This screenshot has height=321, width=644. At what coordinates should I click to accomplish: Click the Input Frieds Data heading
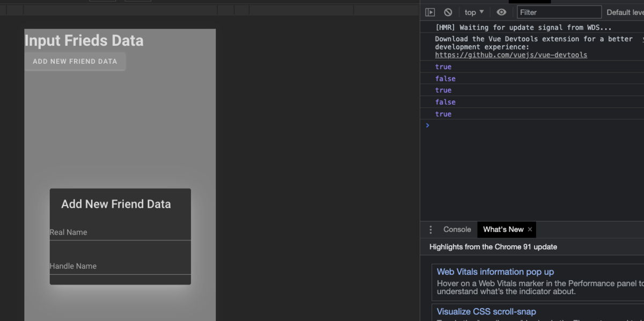[x=84, y=41]
